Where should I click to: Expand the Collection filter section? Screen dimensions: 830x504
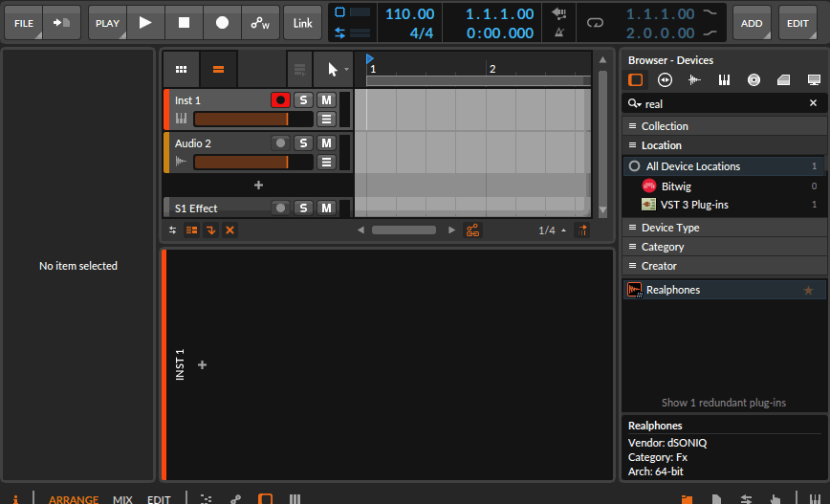[x=724, y=126]
